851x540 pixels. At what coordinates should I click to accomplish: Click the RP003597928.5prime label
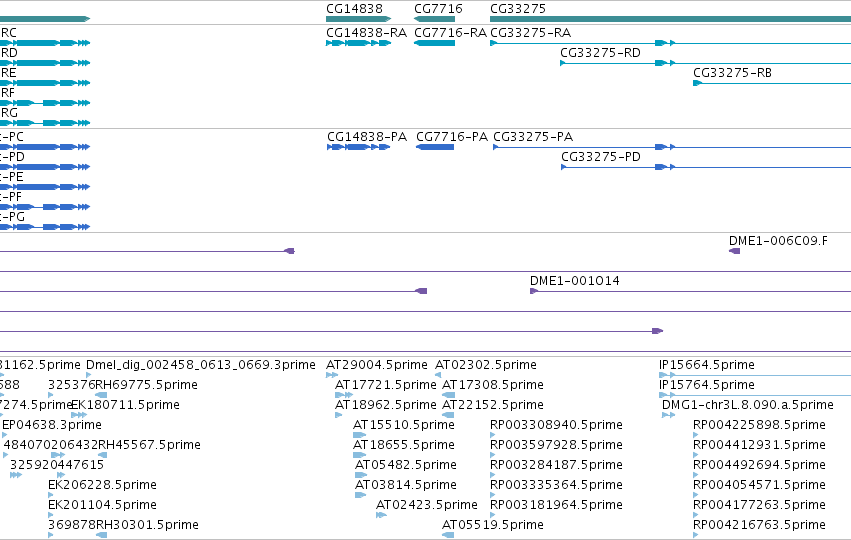pos(556,445)
